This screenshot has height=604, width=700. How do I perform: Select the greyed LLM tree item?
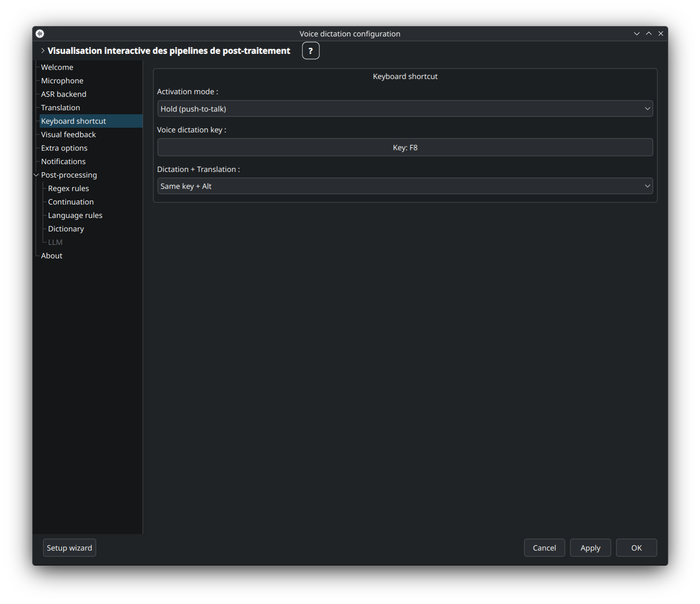coord(55,242)
